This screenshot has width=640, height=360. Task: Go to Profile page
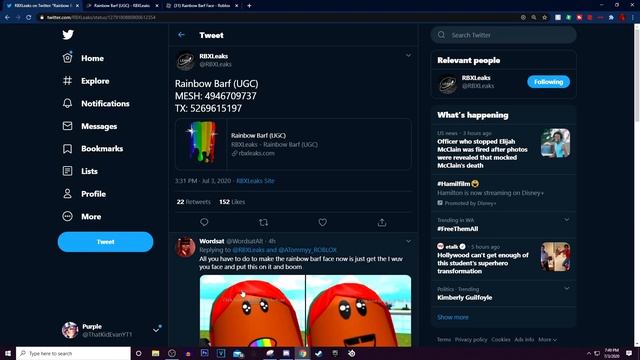84,194
